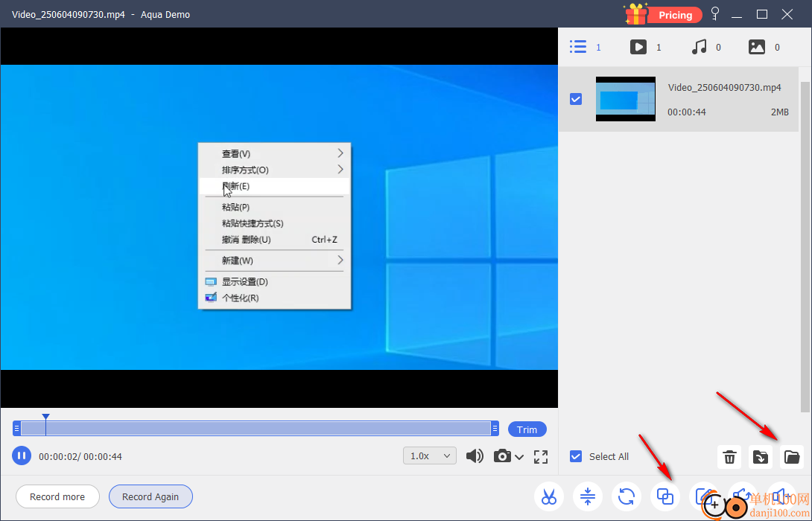Click the file list vertical scrollbar
This screenshot has height=521, width=812.
tap(805, 246)
